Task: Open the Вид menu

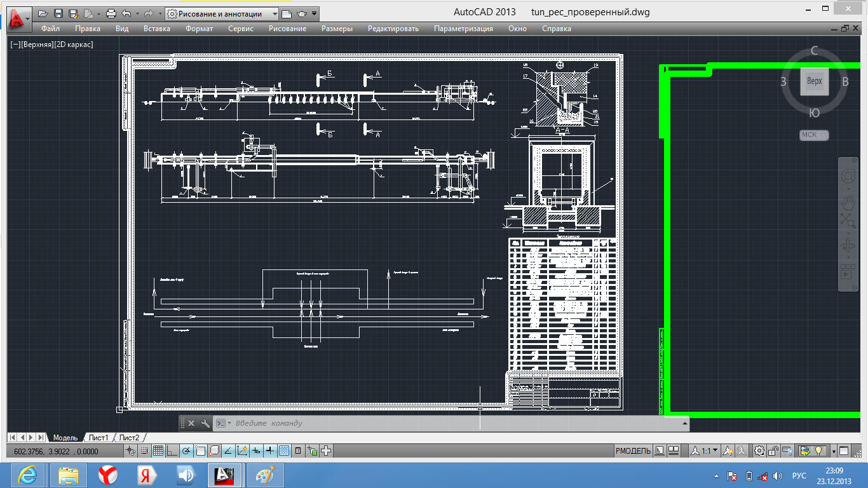Action: (x=122, y=29)
